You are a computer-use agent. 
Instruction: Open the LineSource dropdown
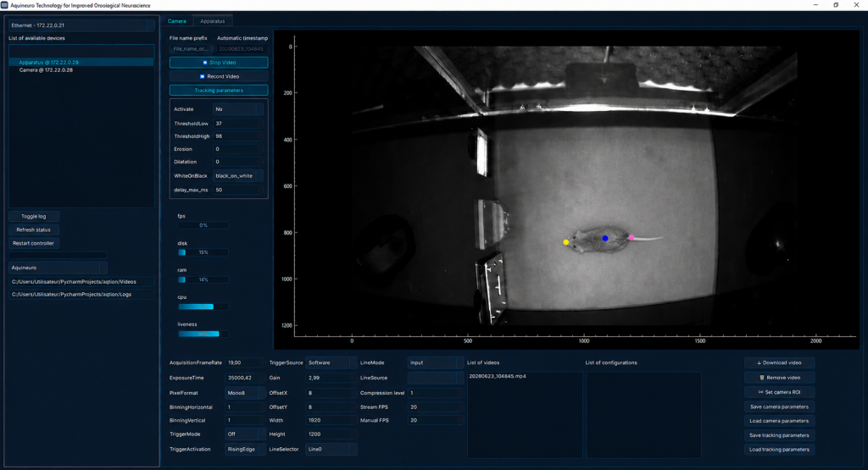pos(435,378)
